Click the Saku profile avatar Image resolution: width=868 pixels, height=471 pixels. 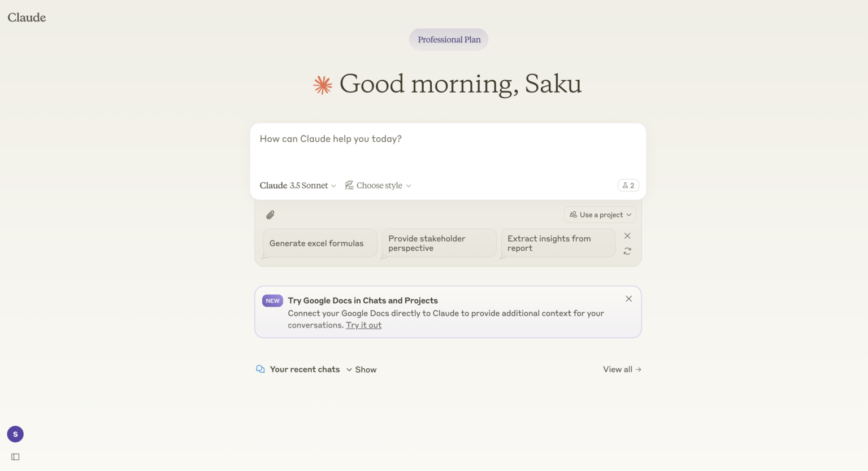coord(15,434)
